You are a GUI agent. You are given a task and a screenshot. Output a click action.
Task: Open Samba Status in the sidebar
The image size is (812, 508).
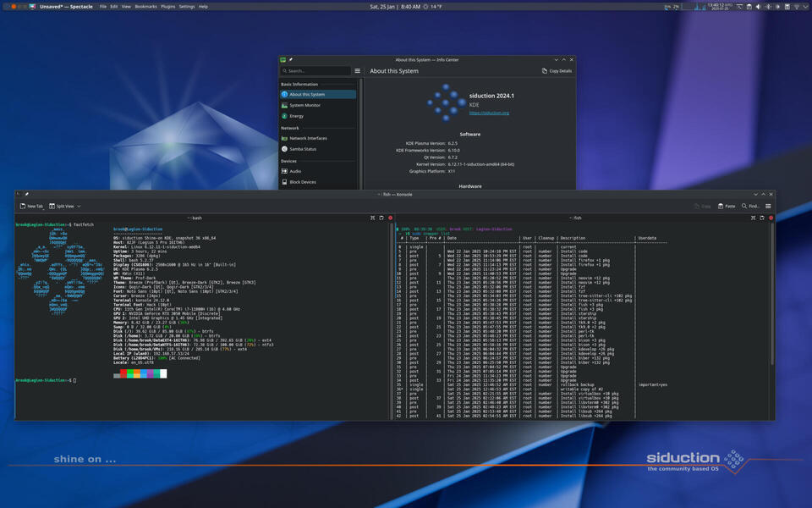(x=318, y=149)
